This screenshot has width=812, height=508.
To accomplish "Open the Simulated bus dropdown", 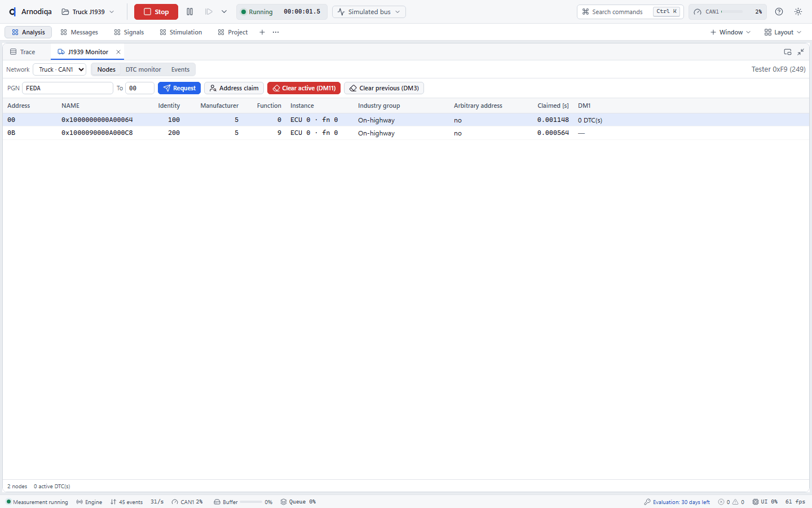I will 369,12.
